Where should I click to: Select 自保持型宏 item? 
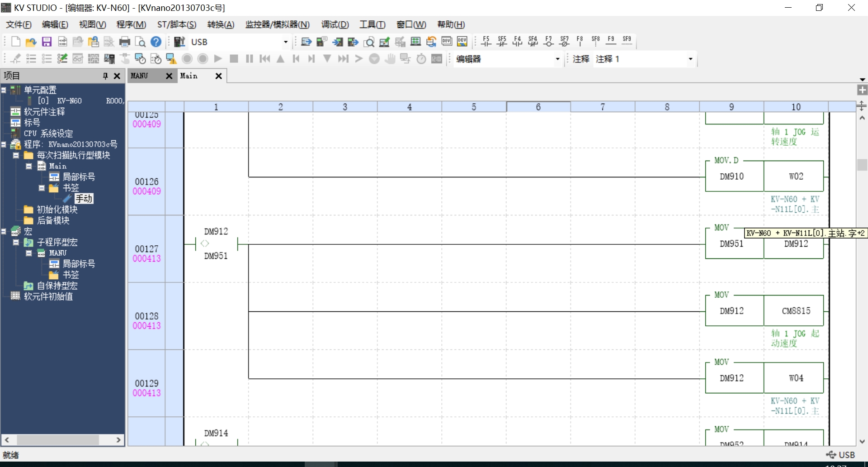tap(57, 286)
